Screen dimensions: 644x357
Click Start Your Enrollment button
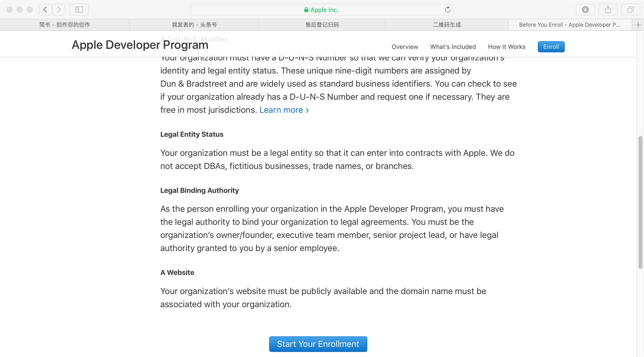coord(318,344)
